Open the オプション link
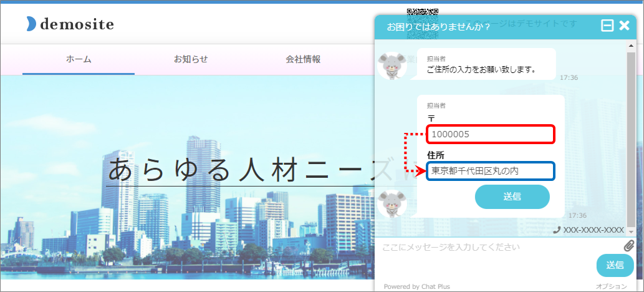Screen dimensions: 644x292 [x=612, y=286]
